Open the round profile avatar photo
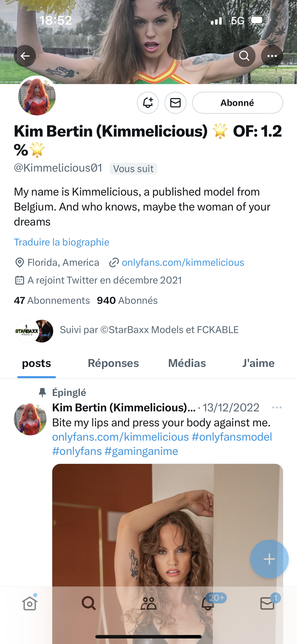297x644 pixels. 37,96
